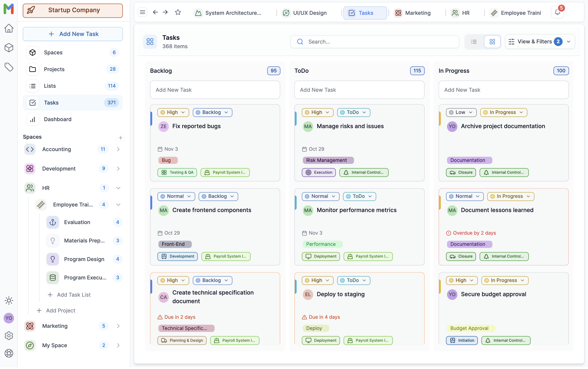Switch to board grid view toggle
588x369 pixels.
point(492,42)
